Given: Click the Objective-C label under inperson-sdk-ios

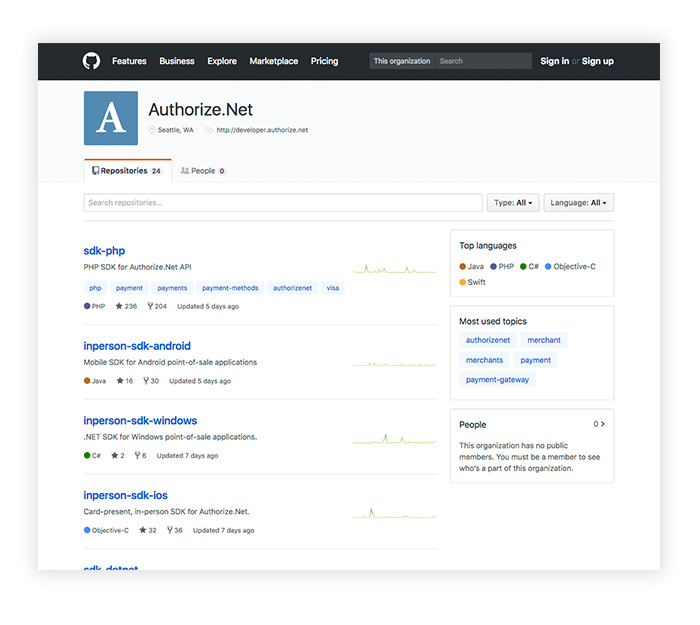Looking at the screenshot, I should point(110,530).
